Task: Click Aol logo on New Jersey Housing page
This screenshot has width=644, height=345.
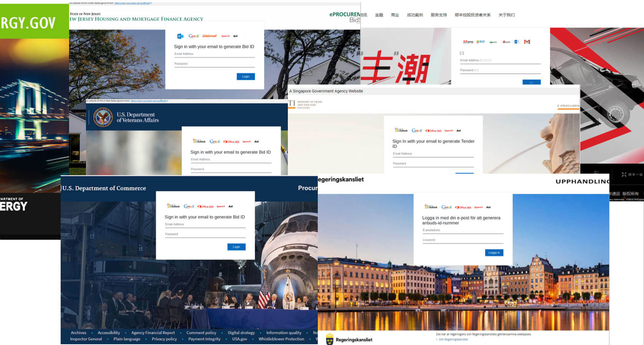Action: coord(235,36)
